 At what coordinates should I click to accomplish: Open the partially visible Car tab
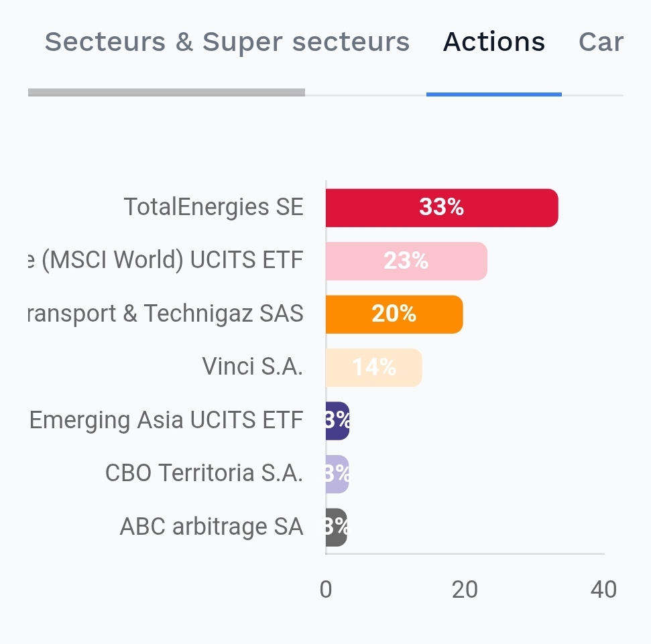click(601, 42)
